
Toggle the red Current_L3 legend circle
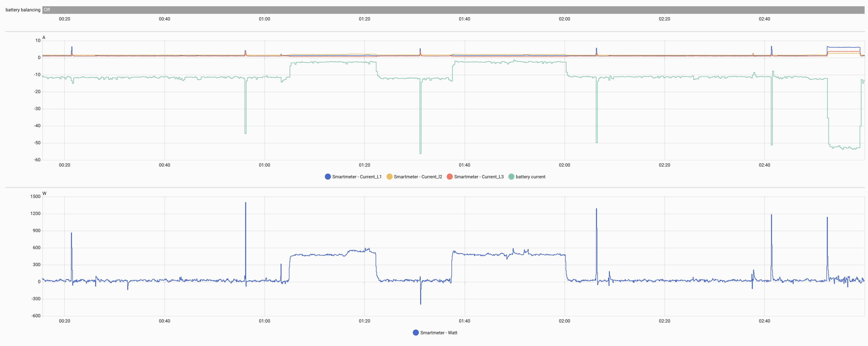click(450, 177)
